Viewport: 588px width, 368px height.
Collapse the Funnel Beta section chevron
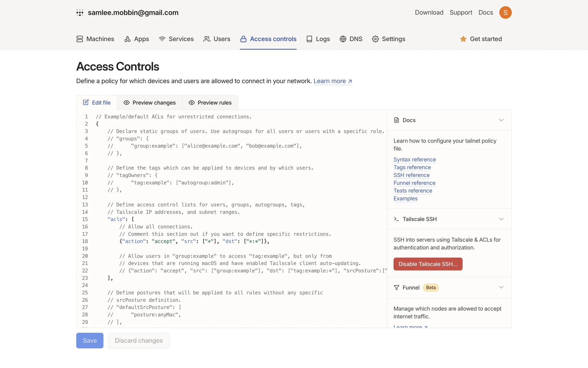pyautogui.click(x=501, y=287)
